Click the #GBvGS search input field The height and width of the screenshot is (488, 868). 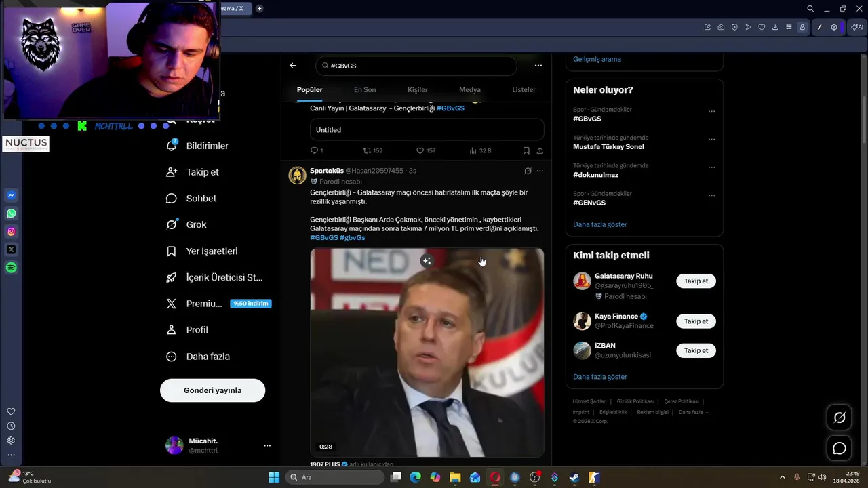(x=416, y=66)
